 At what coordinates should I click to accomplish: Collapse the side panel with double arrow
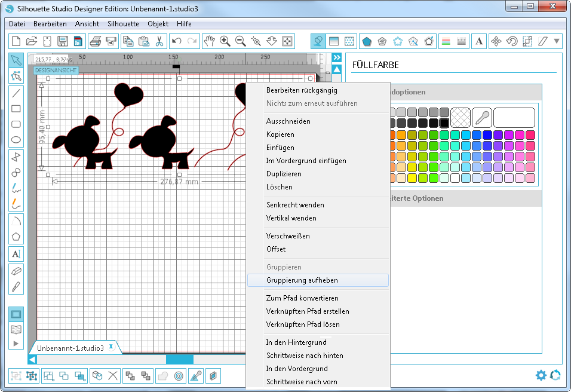click(337, 57)
